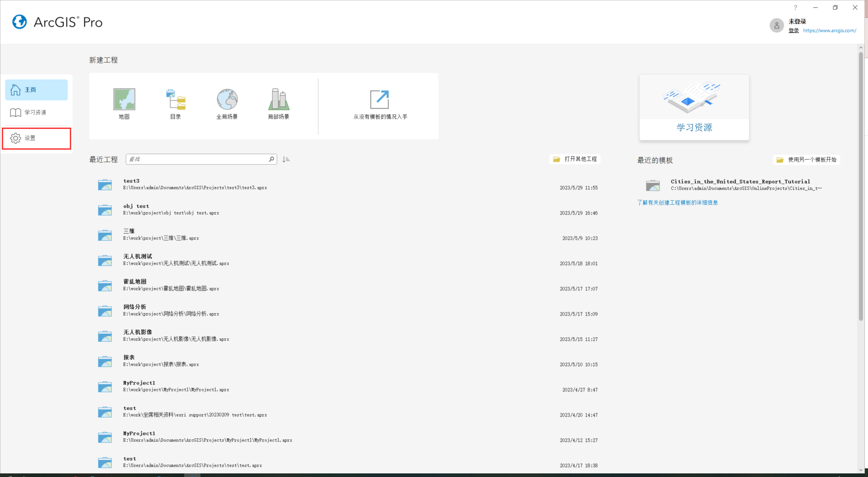Click the project icon dated 2023/4/27 8:47
Screen dimensions: 868x477
tap(105, 387)
